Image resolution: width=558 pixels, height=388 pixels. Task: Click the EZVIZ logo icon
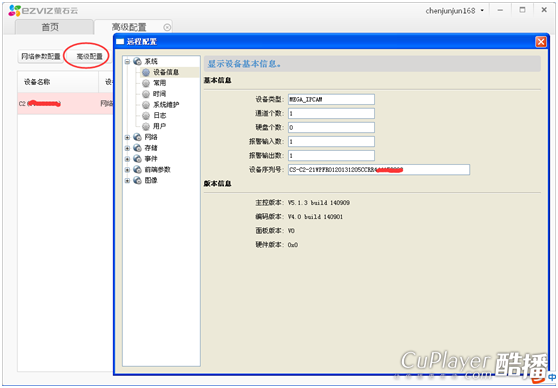coord(14,11)
